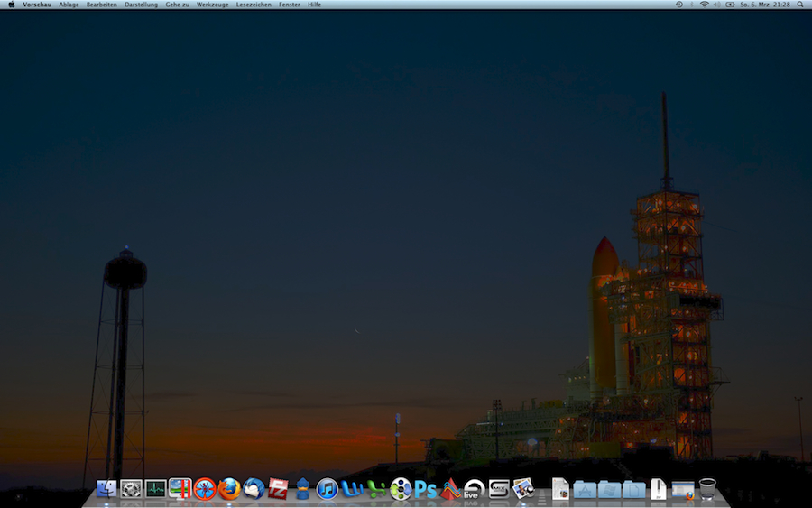Click the date and time display

764,5
